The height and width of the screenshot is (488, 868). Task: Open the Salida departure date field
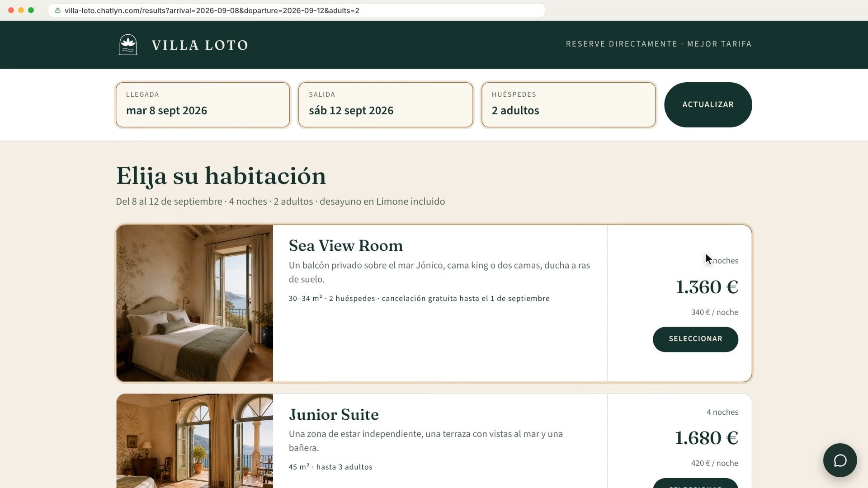[x=386, y=105]
